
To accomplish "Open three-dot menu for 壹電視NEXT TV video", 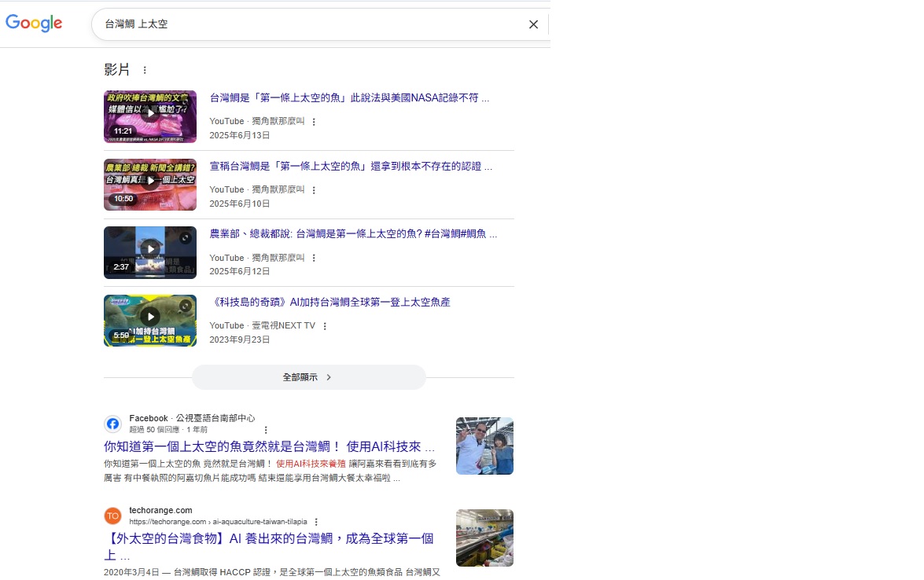I will (x=325, y=326).
